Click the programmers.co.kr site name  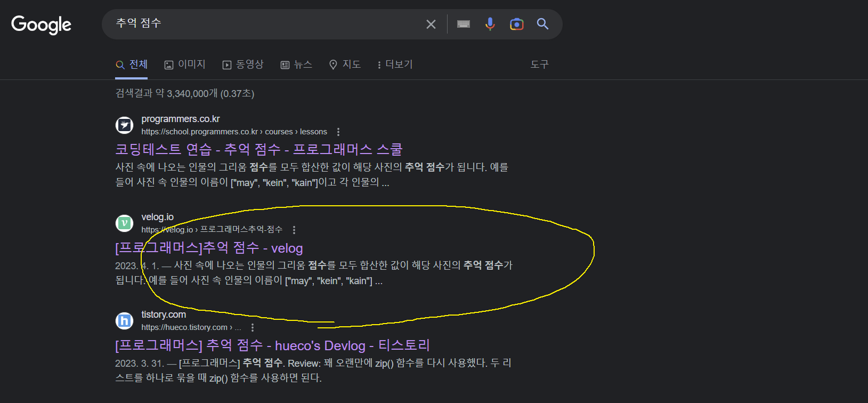[181, 119]
